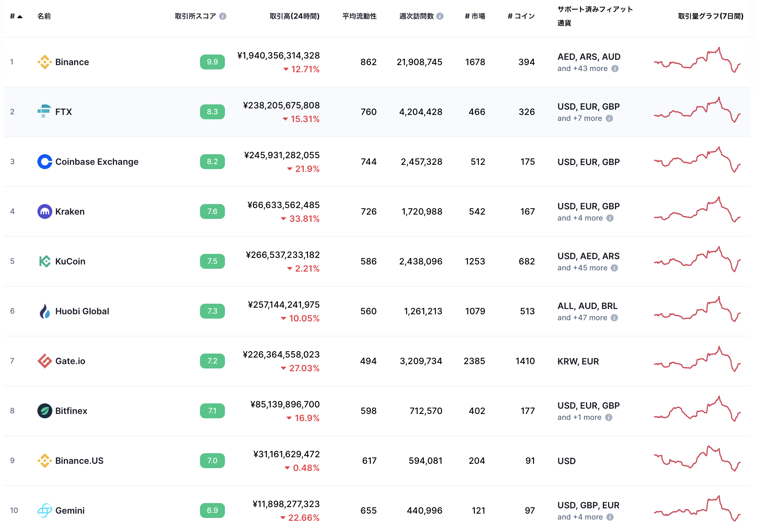The image size is (757, 532).
Task: Click the ¥1,940,356,314,328 volume value
Action: click(x=278, y=55)
